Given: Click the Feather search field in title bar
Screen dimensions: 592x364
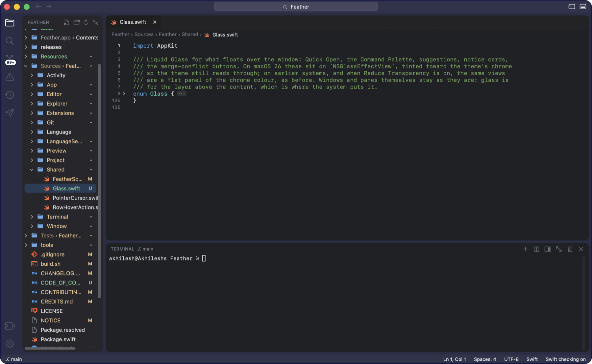Looking at the screenshot, I should click(296, 7).
